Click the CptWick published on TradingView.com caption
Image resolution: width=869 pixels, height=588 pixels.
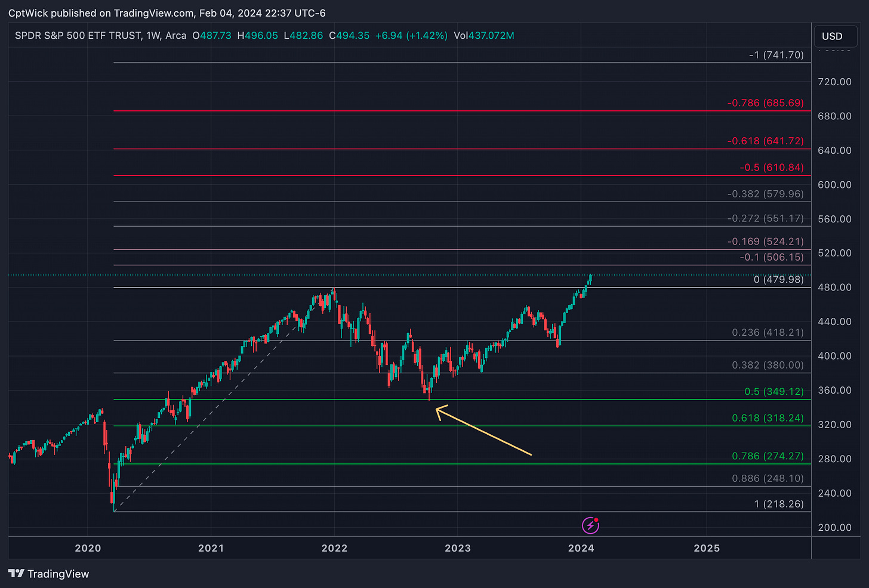pyautogui.click(x=167, y=13)
